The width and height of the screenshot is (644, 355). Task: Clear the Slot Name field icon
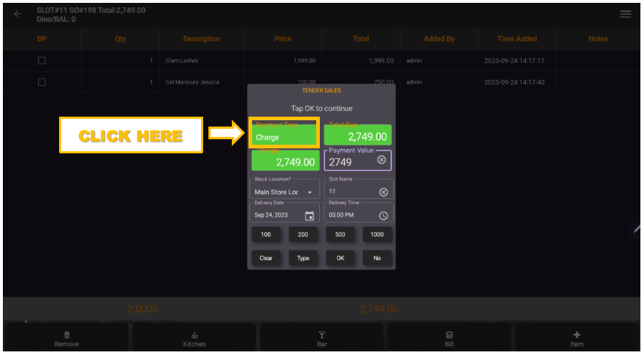[383, 192]
